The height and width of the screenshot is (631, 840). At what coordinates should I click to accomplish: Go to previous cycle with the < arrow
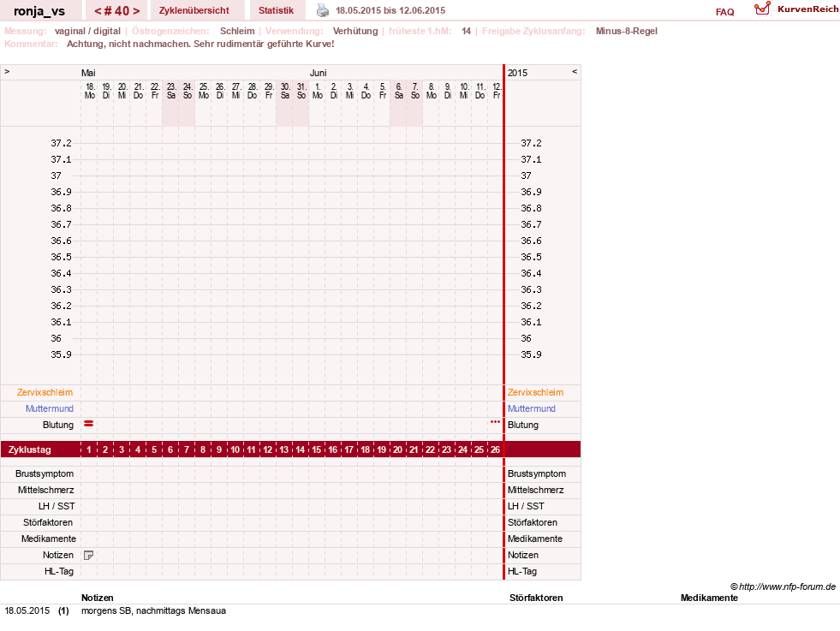pyautogui.click(x=98, y=11)
